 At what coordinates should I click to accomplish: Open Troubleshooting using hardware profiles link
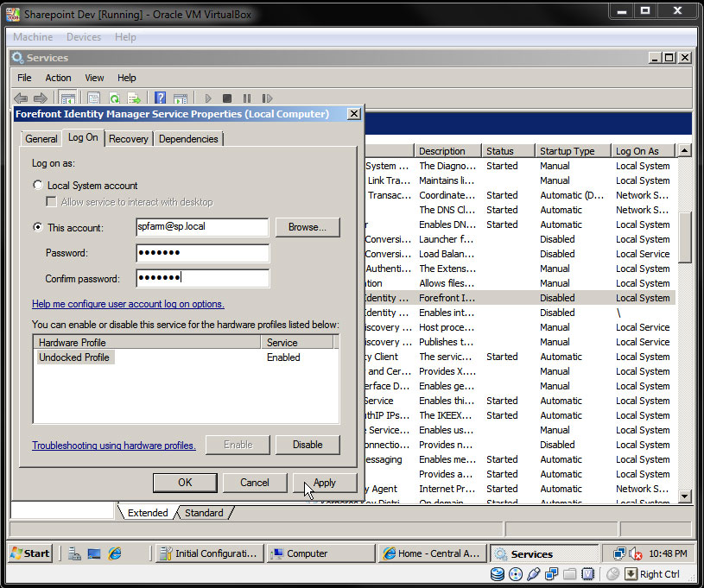[x=114, y=446]
